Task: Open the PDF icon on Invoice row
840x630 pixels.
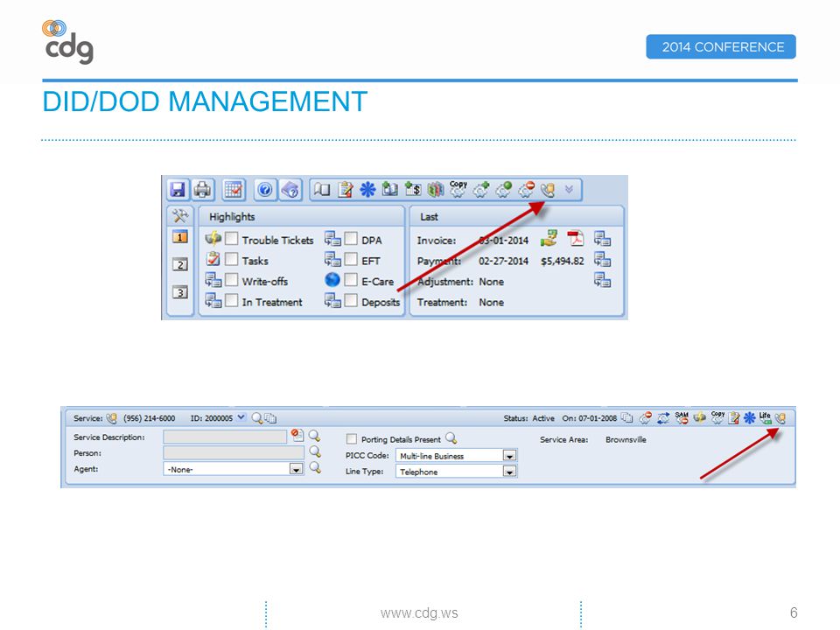Action: pyautogui.click(x=576, y=238)
